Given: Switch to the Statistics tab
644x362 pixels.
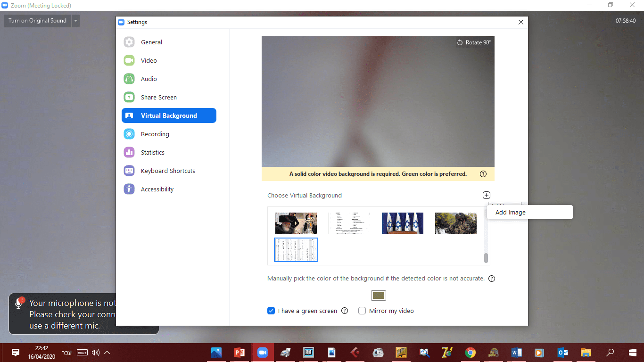Looking at the screenshot, I should coord(169,152).
